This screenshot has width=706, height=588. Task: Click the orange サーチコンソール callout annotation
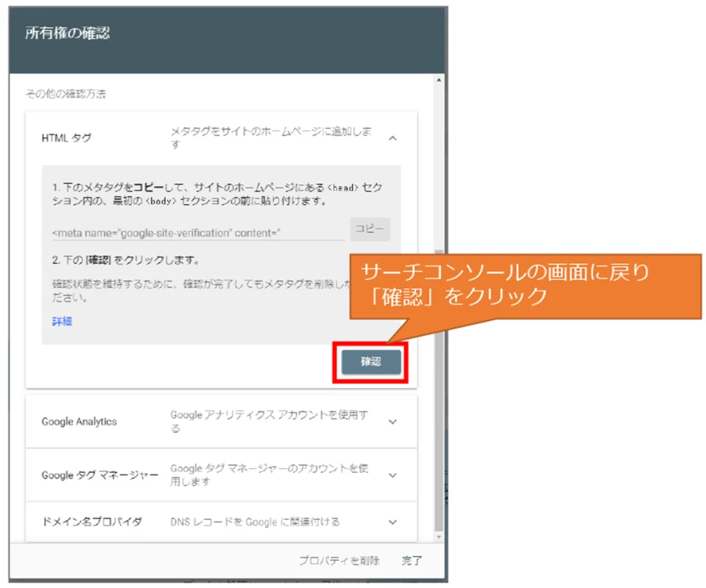pos(525,285)
